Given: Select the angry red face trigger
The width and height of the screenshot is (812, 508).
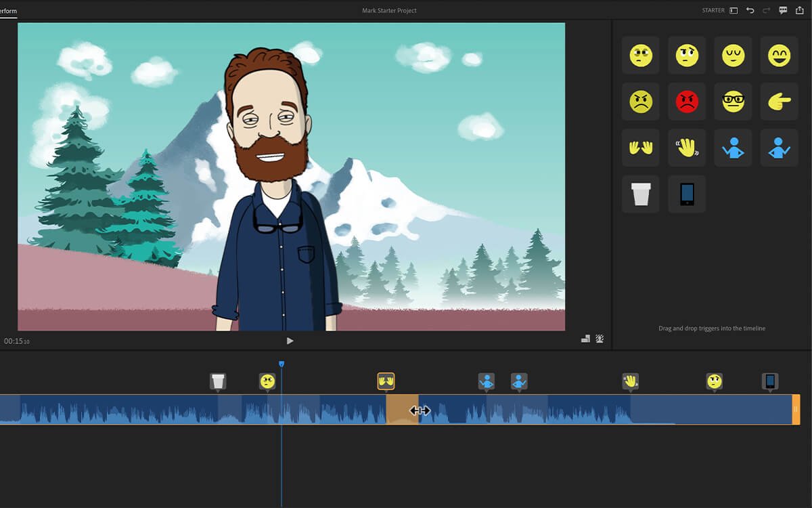Looking at the screenshot, I should pos(687,101).
